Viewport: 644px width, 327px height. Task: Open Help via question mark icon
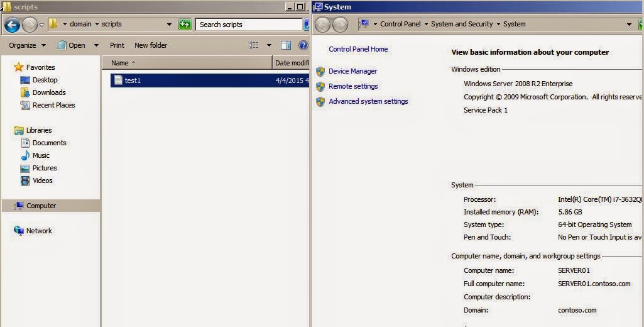point(303,45)
